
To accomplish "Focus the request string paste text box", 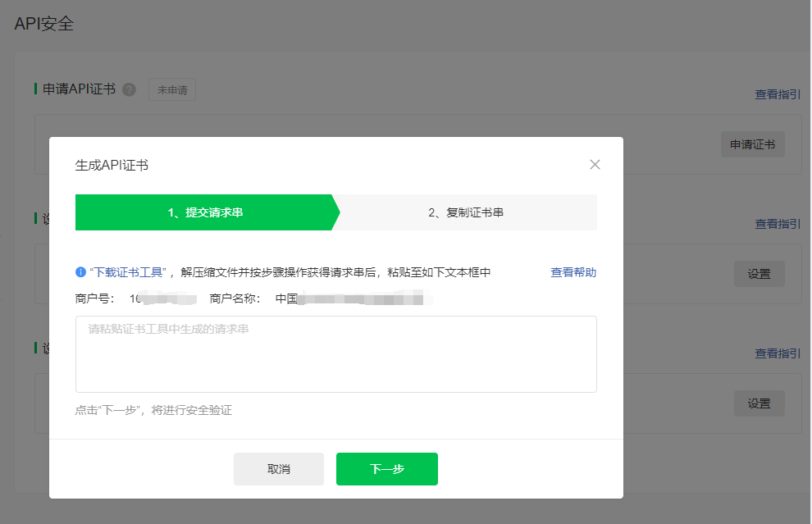I will pos(335,354).
